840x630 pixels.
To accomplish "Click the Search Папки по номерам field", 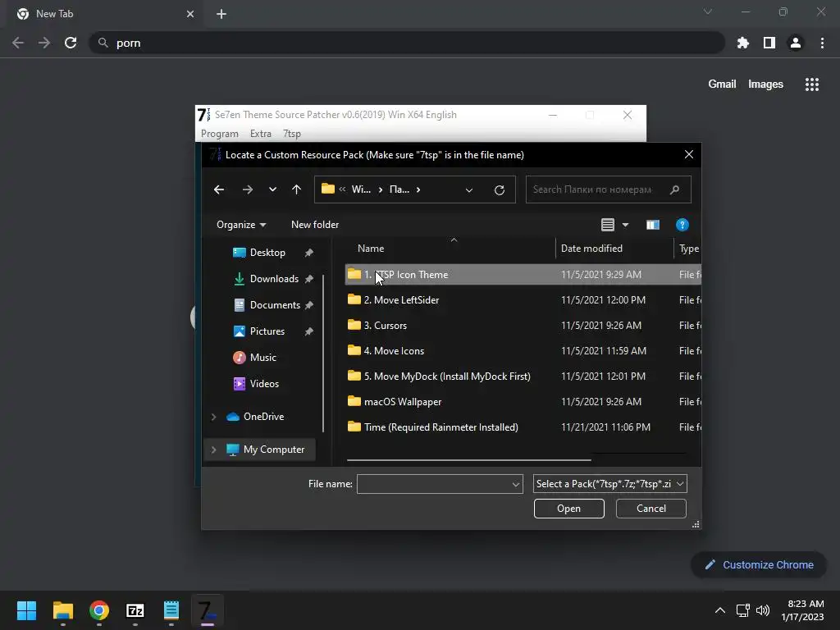I will pyautogui.click(x=608, y=189).
